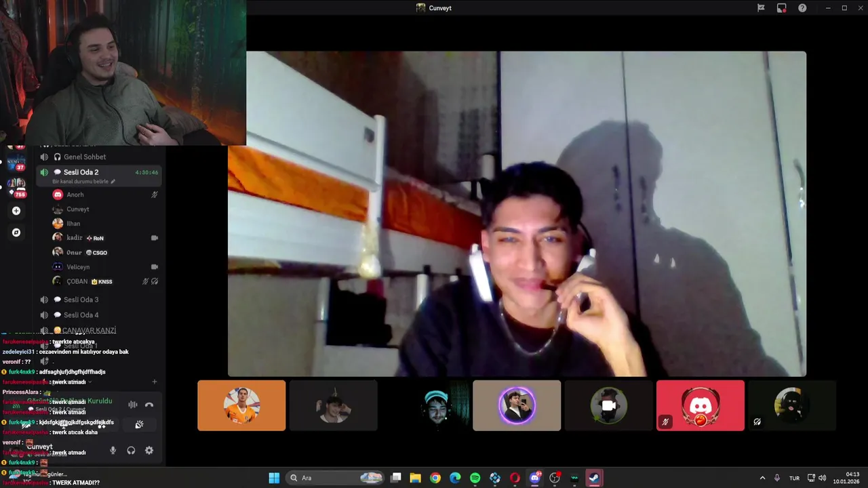Open the Discord inbox icon in title bar
Image resolution: width=868 pixels, height=488 pixels.
782,8
